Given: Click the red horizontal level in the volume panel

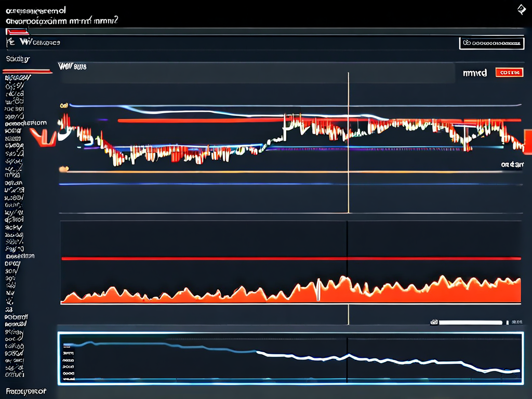Looking at the screenshot, I should click(x=291, y=259).
